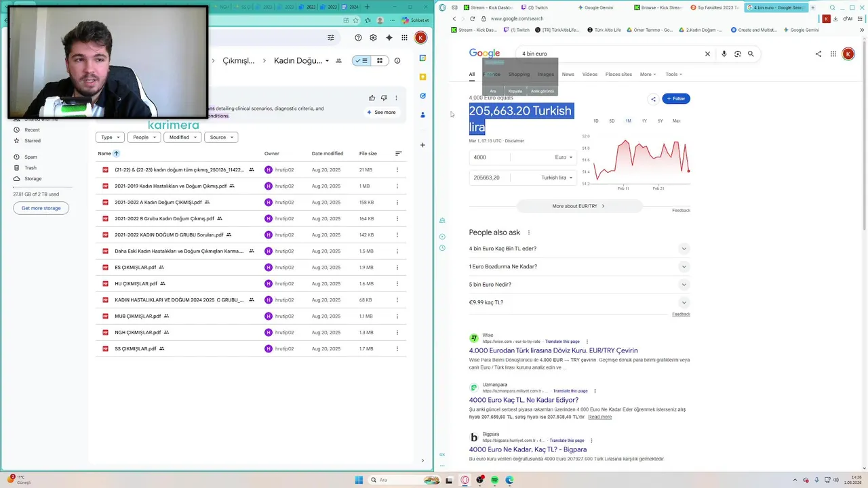
Task: Open Drive search filter options icon
Action: pyautogui.click(x=331, y=38)
